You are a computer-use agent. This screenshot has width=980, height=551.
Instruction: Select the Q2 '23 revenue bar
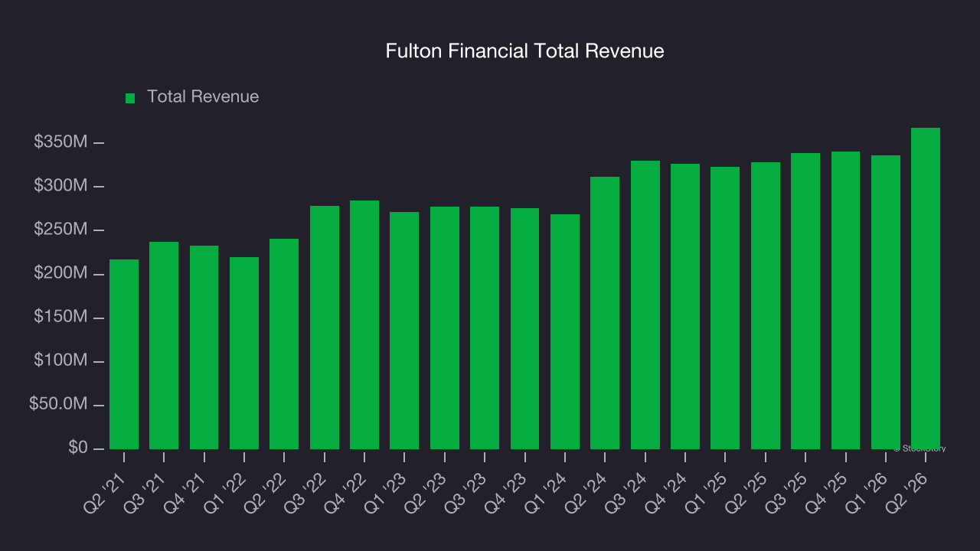(x=445, y=328)
